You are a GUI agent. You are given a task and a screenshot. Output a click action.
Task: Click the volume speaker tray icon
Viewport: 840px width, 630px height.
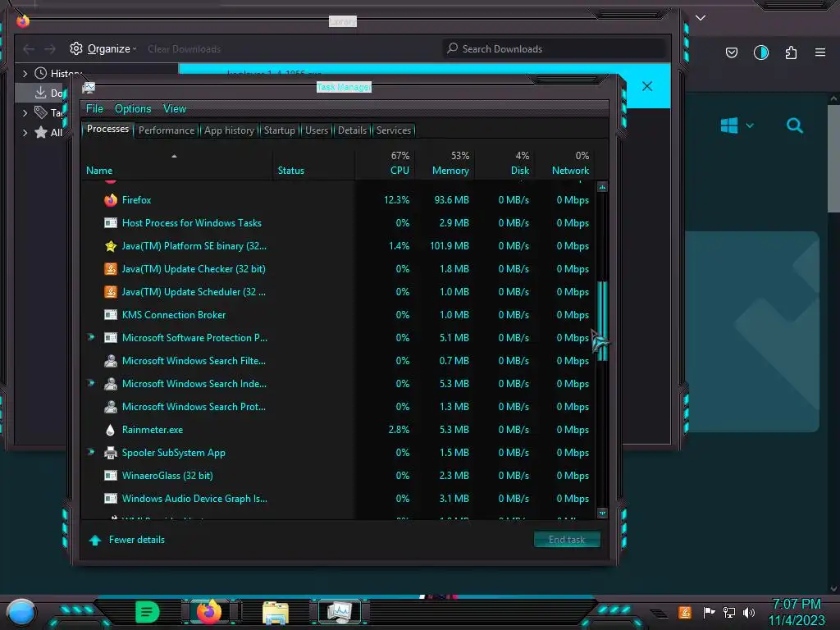coord(748,612)
